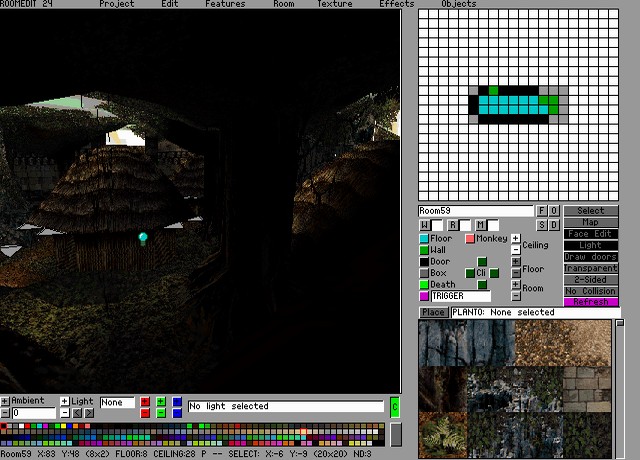Choose the gray Box type square
This screenshot has width=640, height=460.
pyautogui.click(x=424, y=273)
